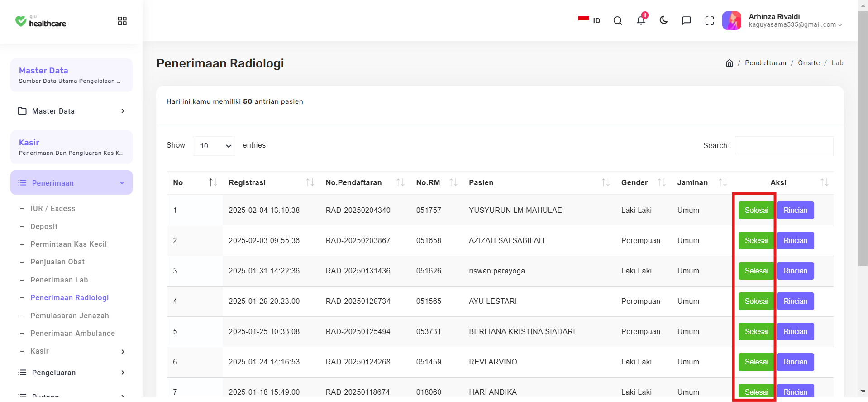Viewport: 868px width, 402px height.
Task: Click Rincian for riswan parayoga
Action: pyautogui.click(x=795, y=271)
